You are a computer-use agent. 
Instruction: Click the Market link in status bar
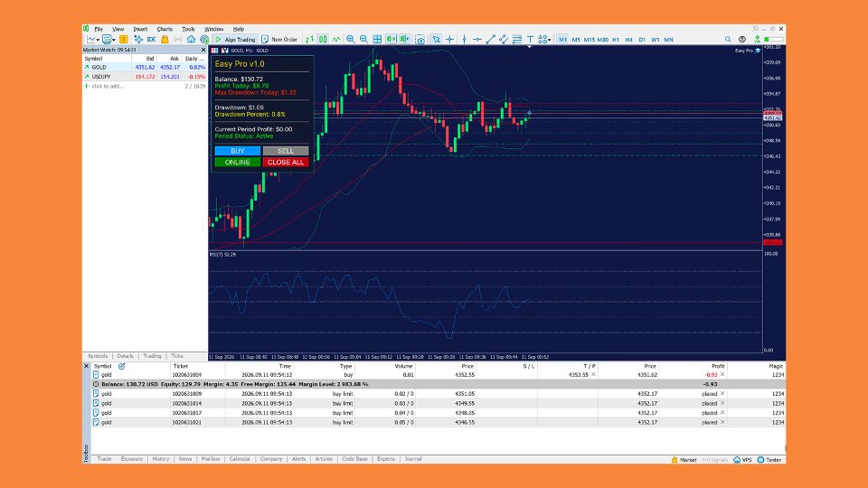tap(684, 460)
